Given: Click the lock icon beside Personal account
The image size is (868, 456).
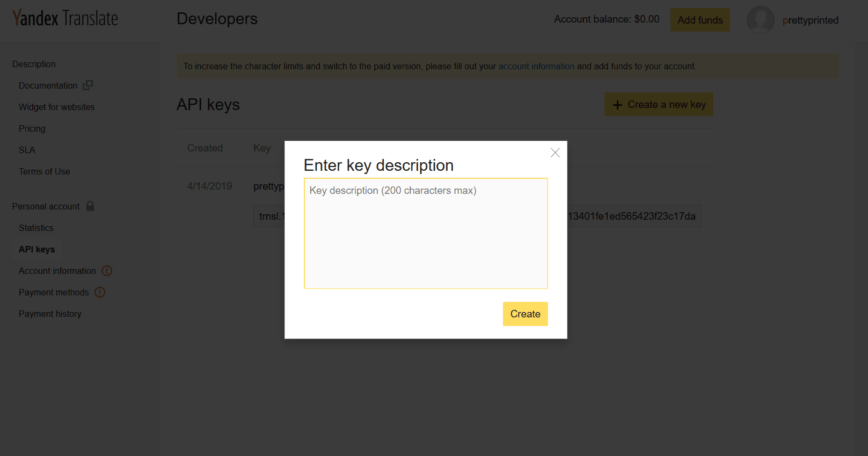Looking at the screenshot, I should coord(90,206).
